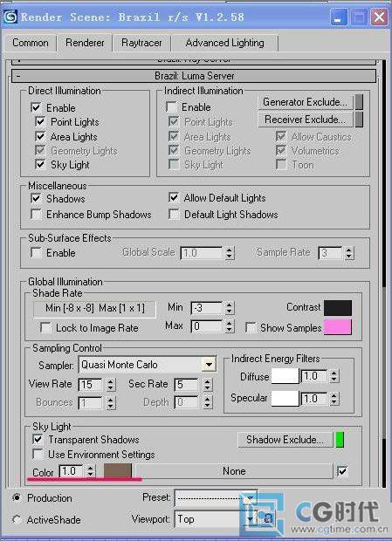Toggle Transparent Shadows checkbox

38,439
